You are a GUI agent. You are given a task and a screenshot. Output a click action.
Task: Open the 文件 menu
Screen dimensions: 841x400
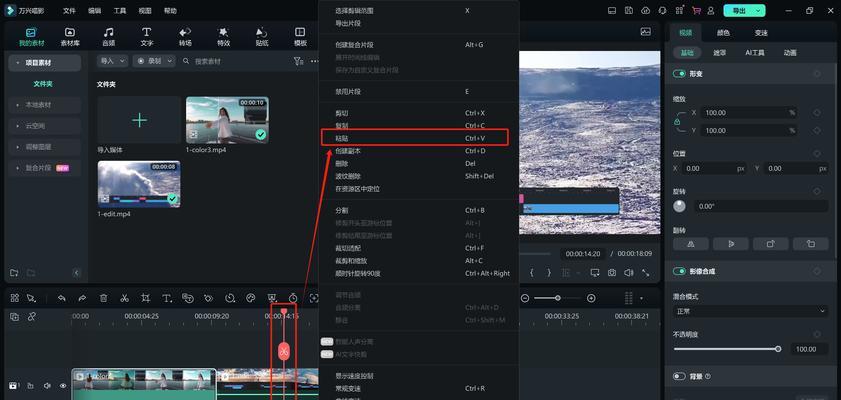[x=69, y=11]
